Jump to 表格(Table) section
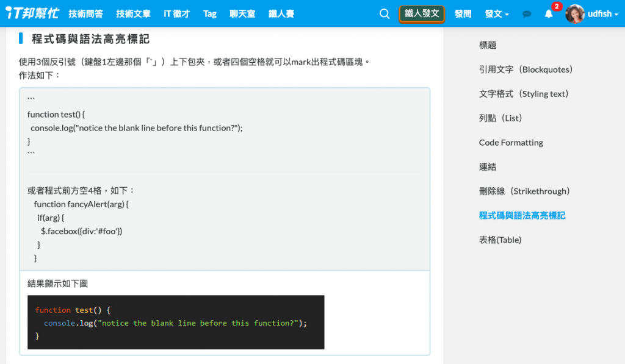The image size is (625, 364). pos(500,240)
